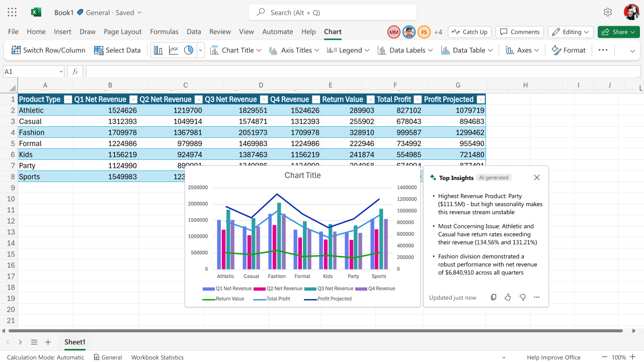Click Switch Row/Column button
The image size is (644, 362).
click(x=48, y=50)
